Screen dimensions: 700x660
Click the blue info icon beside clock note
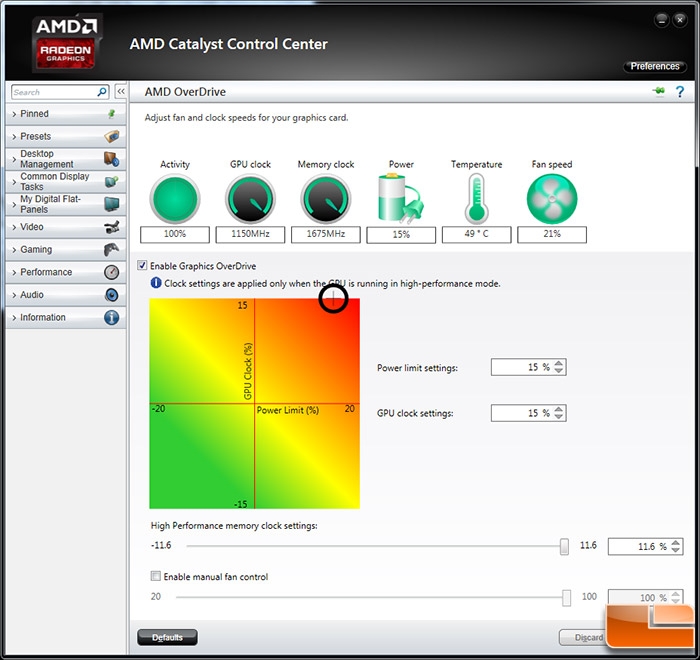pyautogui.click(x=156, y=283)
